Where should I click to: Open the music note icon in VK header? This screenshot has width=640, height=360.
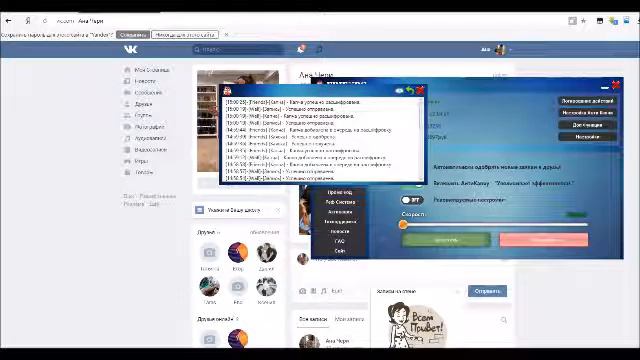[x=319, y=49]
